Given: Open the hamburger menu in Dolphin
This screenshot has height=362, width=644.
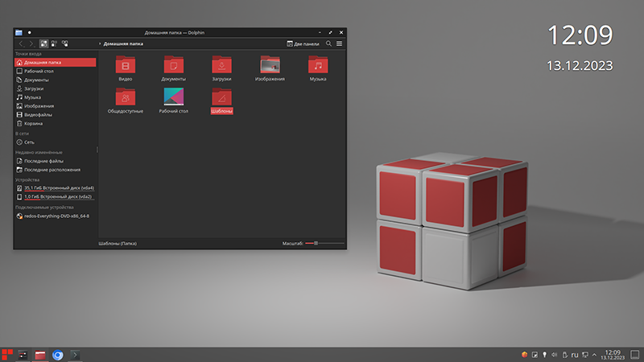Looking at the screenshot, I should [340, 43].
